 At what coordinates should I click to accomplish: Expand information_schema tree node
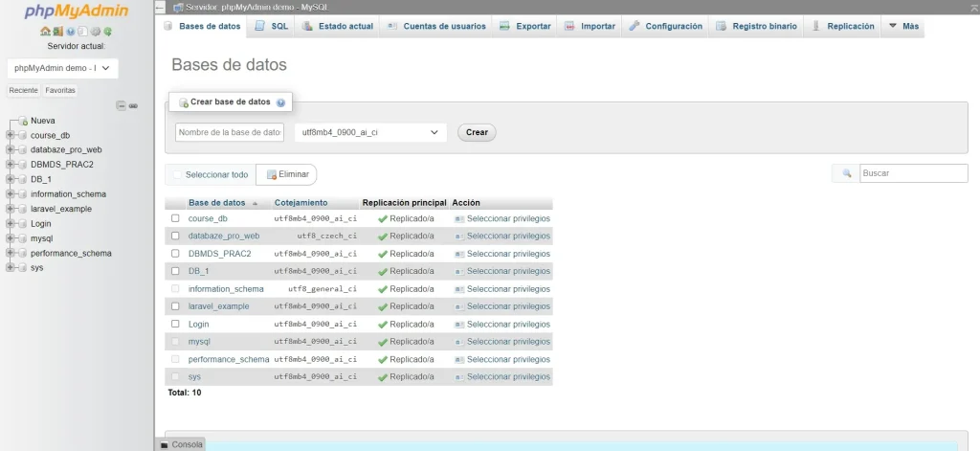click(10, 194)
